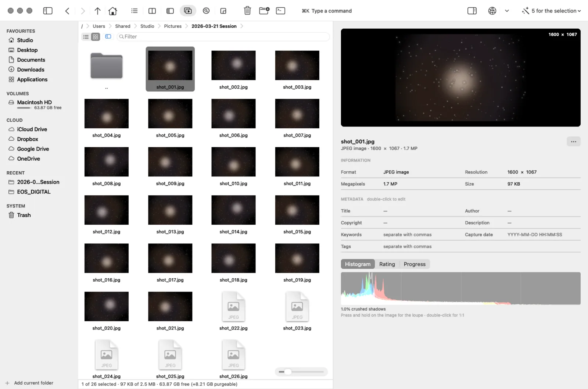
Task: Click the pane sidebar toggle beside Filter
Action: [x=108, y=37]
